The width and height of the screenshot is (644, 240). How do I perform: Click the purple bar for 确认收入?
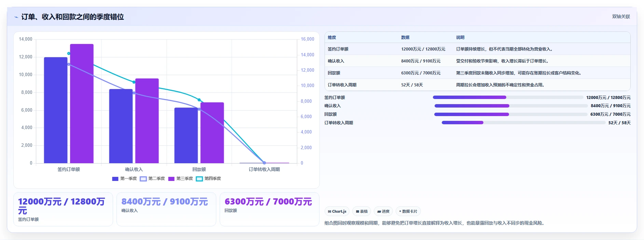point(147,121)
